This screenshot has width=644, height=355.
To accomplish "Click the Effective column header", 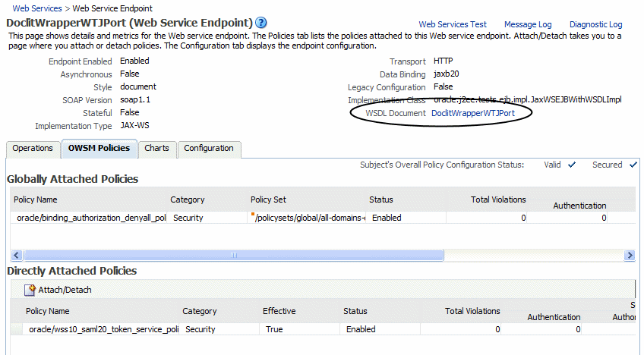I will [x=279, y=311].
